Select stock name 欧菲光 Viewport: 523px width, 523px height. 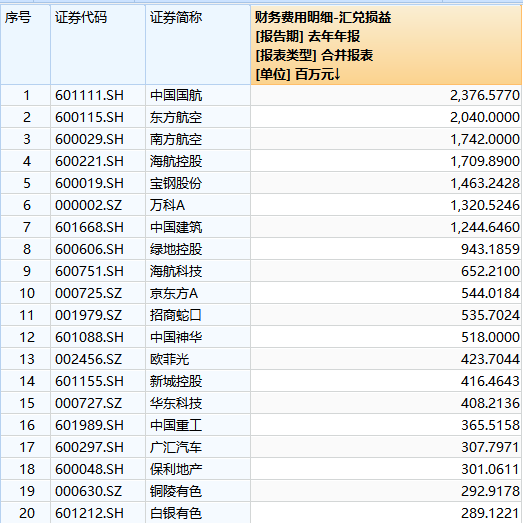(169, 360)
